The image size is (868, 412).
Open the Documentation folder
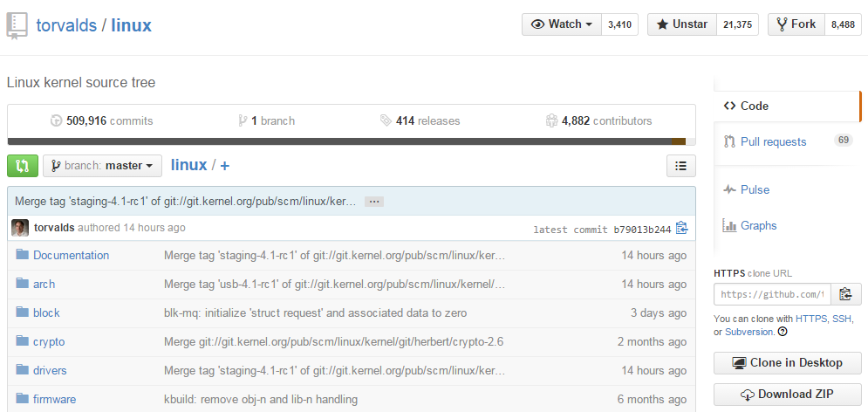(x=71, y=255)
